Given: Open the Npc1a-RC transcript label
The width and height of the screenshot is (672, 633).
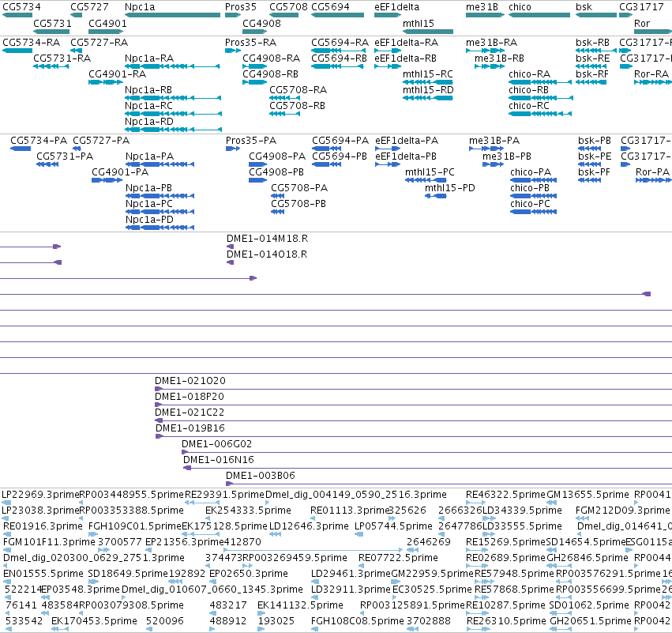Looking at the screenshot, I should 148,106.
